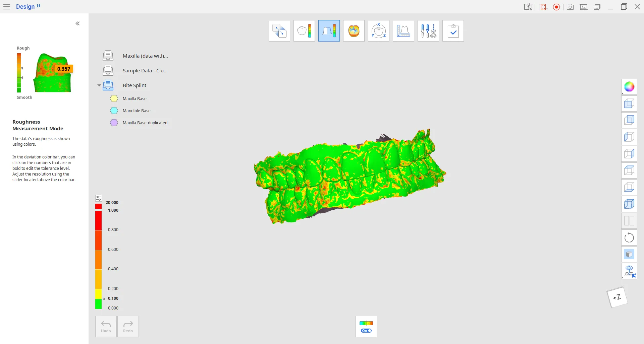Toggle Maxilla Base visibility hexagon
The height and width of the screenshot is (344, 644).
[x=114, y=98]
